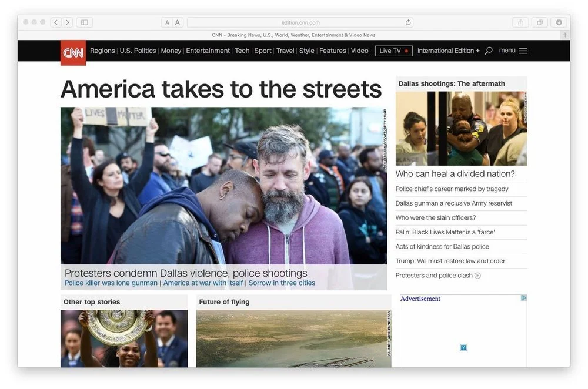The image size is (588, 389).
Task: Select the CNN Breaking News tab title
Action: 293,35
